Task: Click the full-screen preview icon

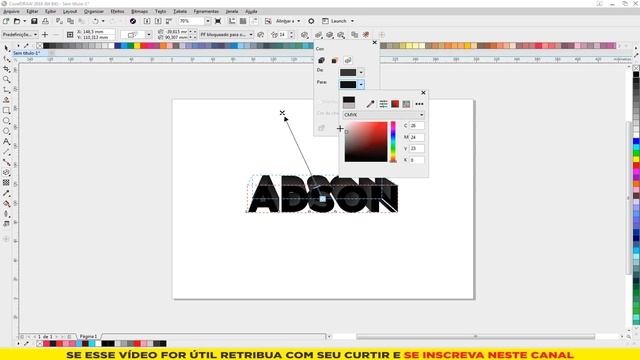Action: tap(218, 21)
